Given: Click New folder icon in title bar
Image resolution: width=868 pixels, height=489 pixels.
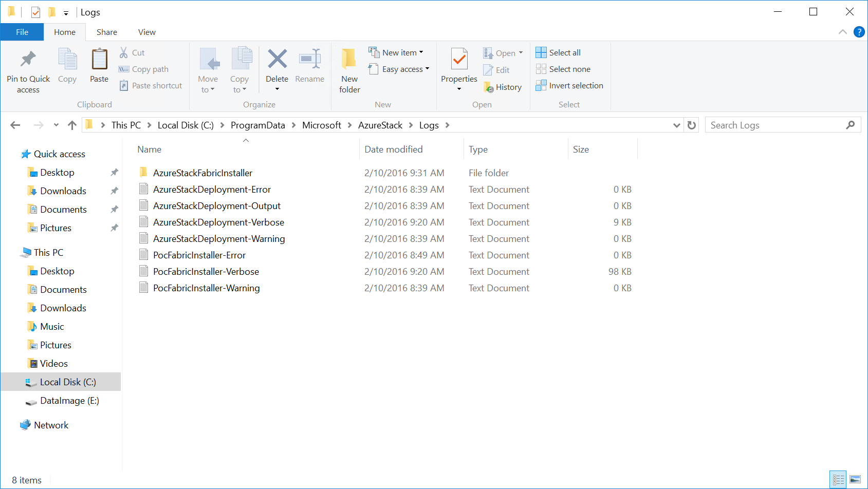Looking at the screenshot, I should click(x=51, y=12).
